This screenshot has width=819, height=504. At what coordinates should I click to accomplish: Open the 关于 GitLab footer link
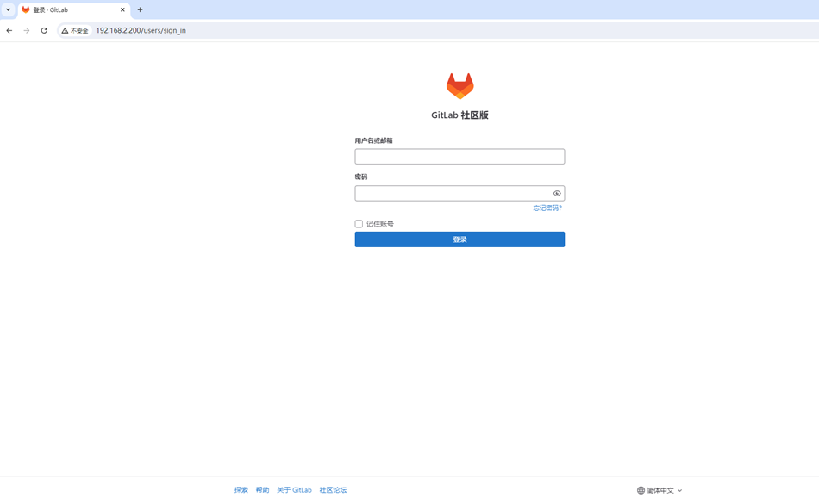pyautogui.click(x=294, y=490)
